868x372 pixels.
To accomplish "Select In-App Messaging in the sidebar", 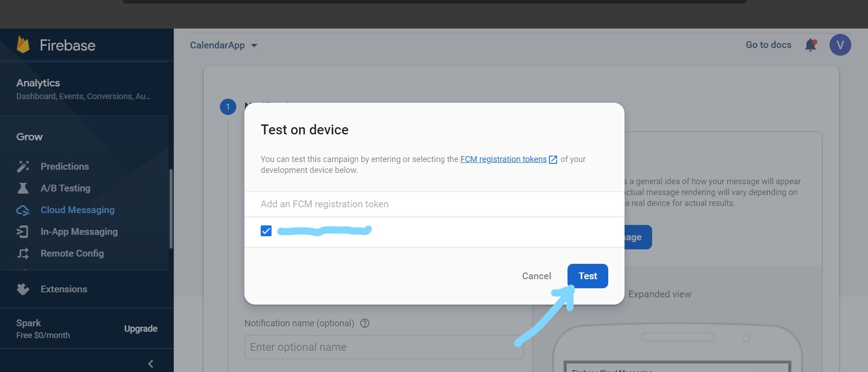I will [x=79, y=232].
